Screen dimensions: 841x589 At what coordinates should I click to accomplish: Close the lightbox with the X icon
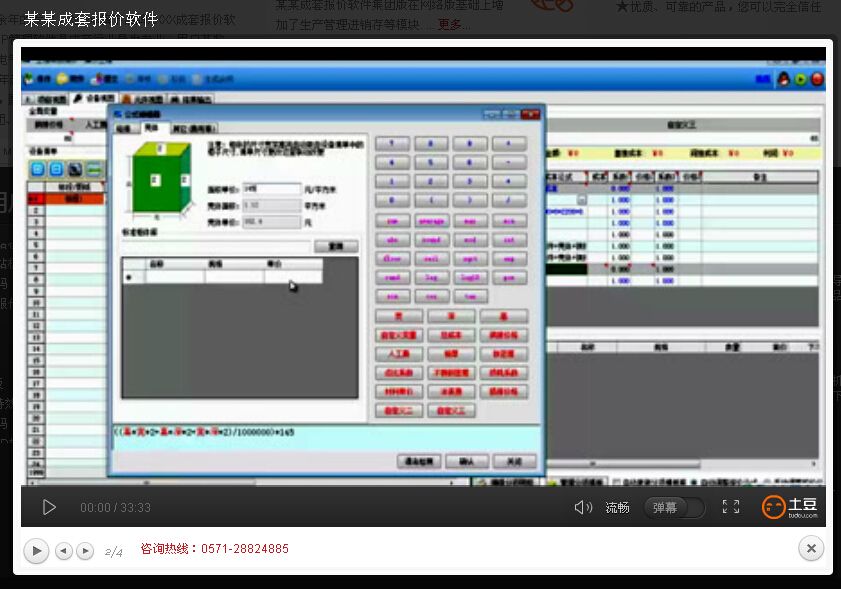point(811,548)
